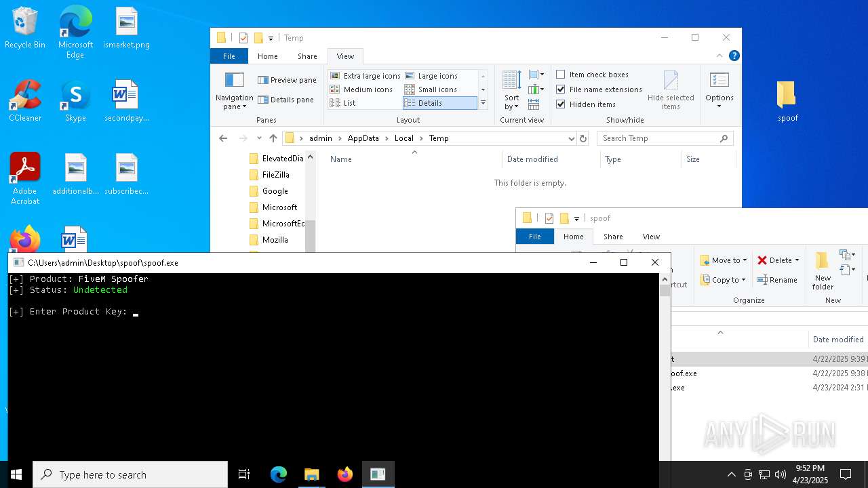Open the Recycle Bin desktop icon
This screenshot has height=488, width=868.
pyautogui.click(x=25, y=28)
